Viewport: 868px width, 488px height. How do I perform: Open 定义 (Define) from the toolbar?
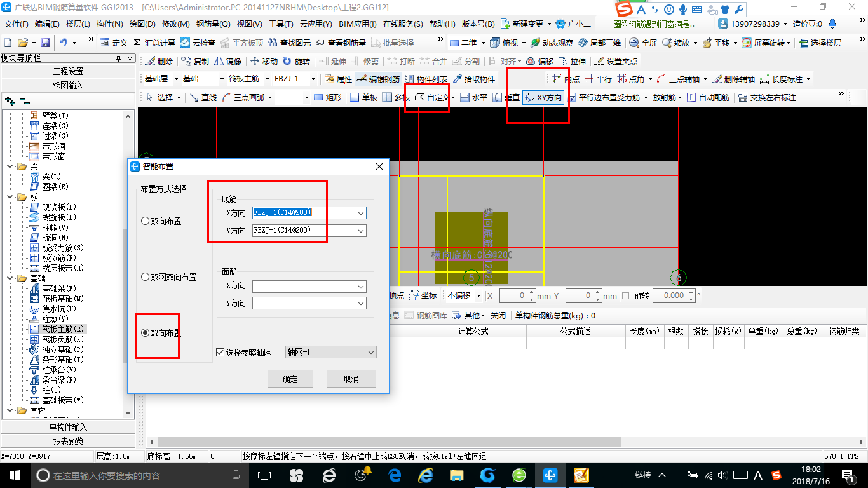click(114, 43)
